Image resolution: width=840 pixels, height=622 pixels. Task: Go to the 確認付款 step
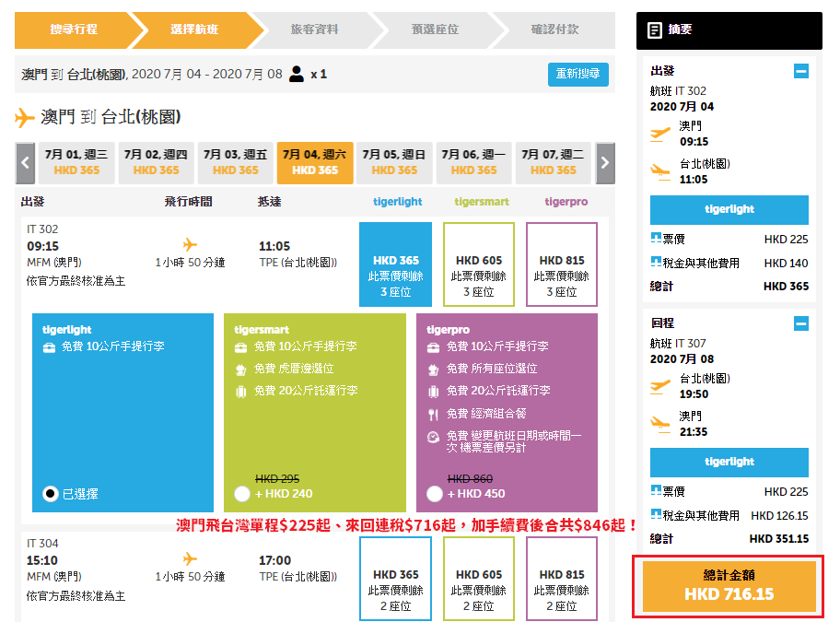(555, 30)
